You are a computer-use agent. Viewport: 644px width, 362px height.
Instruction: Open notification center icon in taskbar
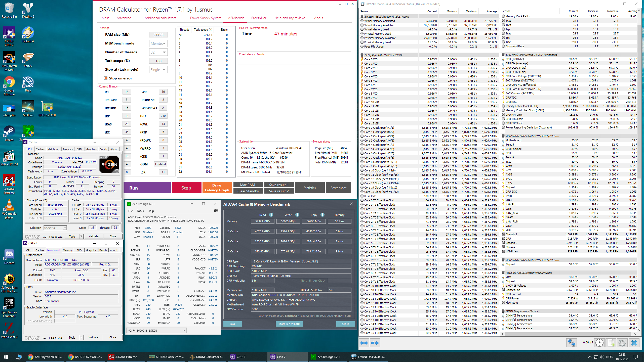[636, 357]
